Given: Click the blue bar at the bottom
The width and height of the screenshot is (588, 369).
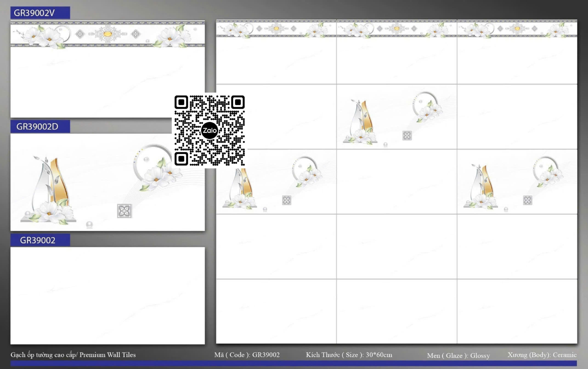Looking at the screenshot, I should tap(294, 363).
